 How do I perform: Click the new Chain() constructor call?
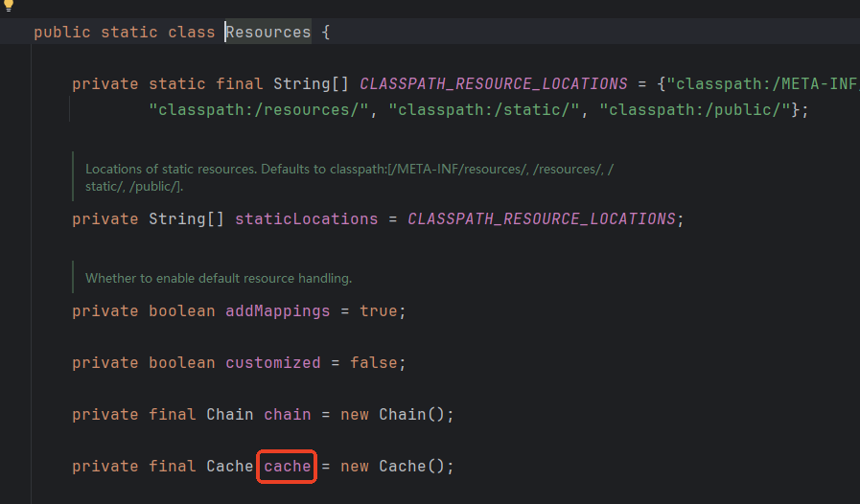(396, 415)
